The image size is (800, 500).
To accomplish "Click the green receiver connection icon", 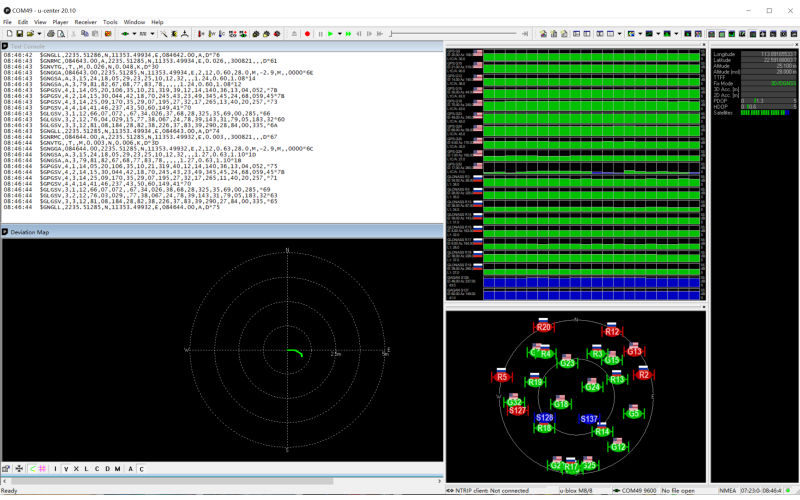I will click(x=124, y=34).
